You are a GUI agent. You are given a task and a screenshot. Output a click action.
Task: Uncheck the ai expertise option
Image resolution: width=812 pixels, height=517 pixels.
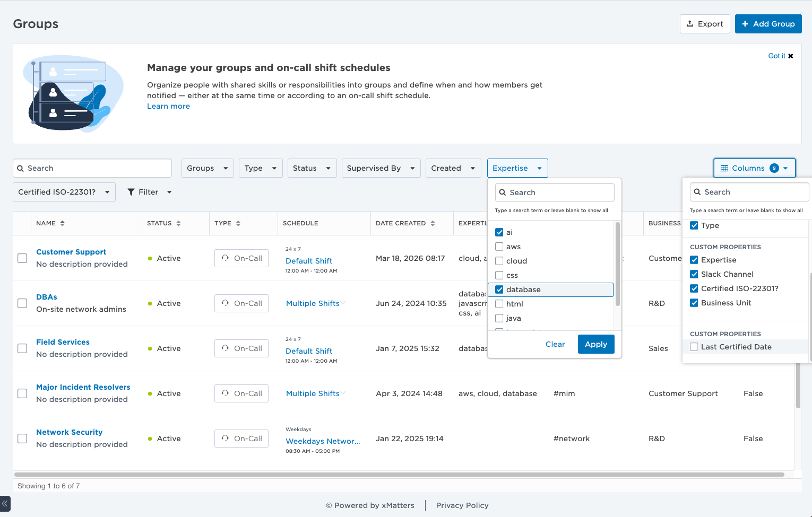(499, 232)
